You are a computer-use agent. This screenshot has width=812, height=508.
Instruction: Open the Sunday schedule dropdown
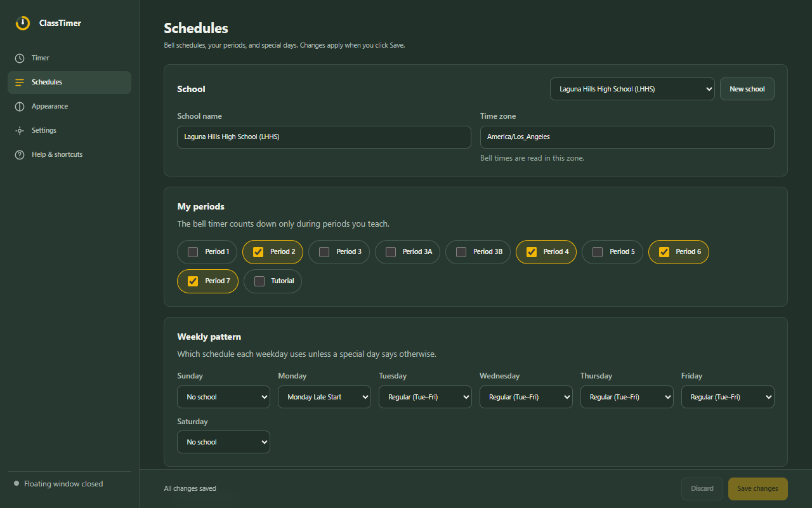pos(223,397)
